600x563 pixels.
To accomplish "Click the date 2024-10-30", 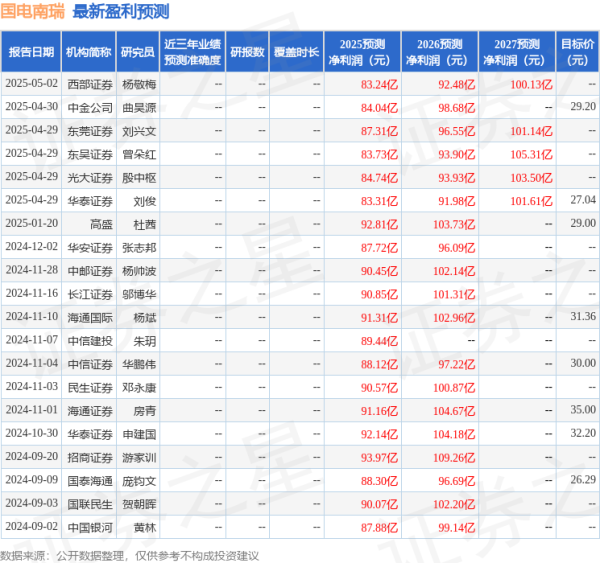I will [31, 433].
